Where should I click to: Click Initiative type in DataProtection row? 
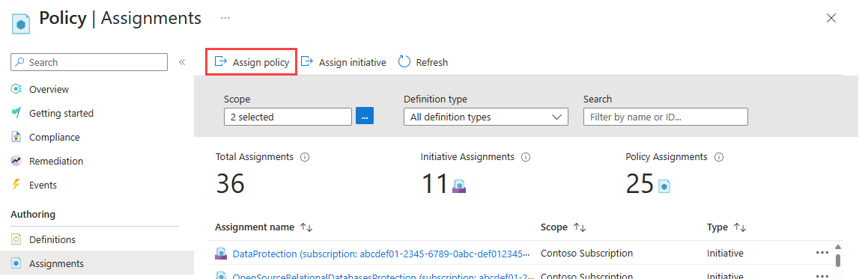click(725, 253)
